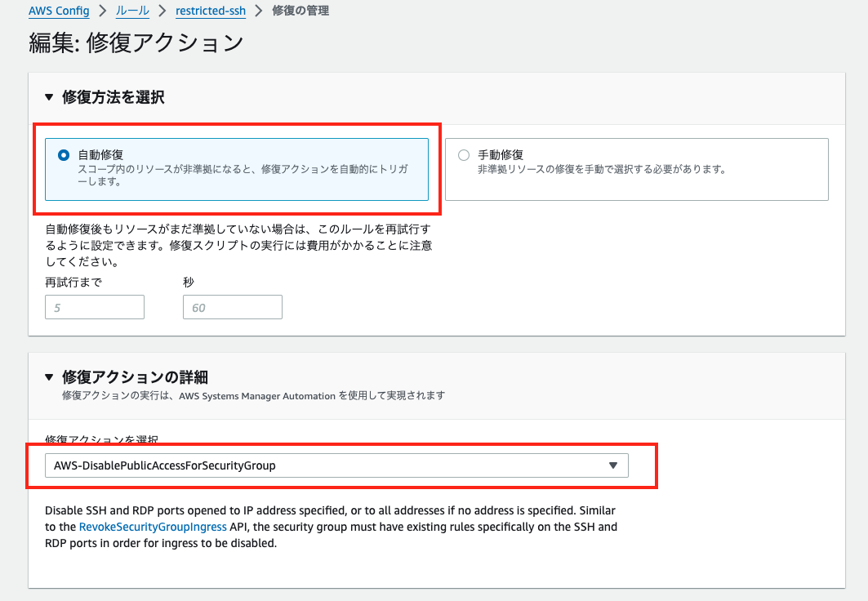Image resolution: width=868 pixels, height=601 pixels.
Task: Click the 再試行まで input field
Action: click(95, 307)
